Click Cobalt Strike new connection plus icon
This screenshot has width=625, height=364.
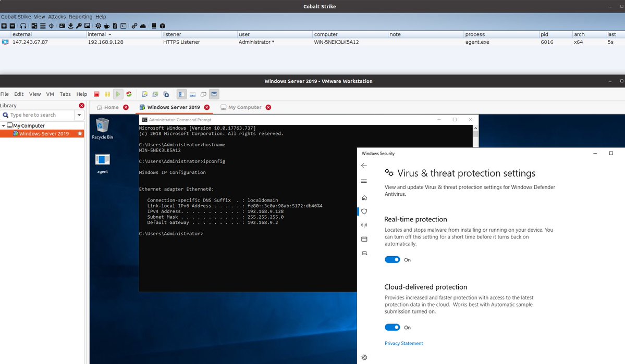[4, 26]
